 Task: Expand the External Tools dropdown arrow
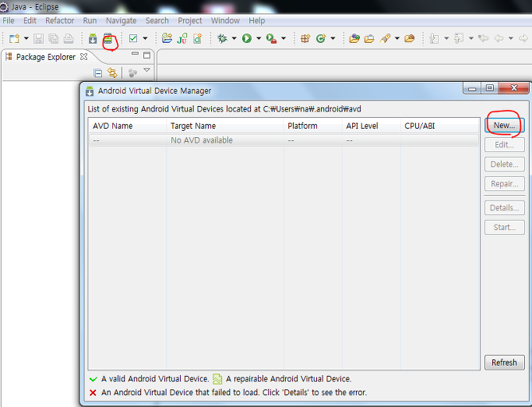pyautogui.click(x=284, y=38)
